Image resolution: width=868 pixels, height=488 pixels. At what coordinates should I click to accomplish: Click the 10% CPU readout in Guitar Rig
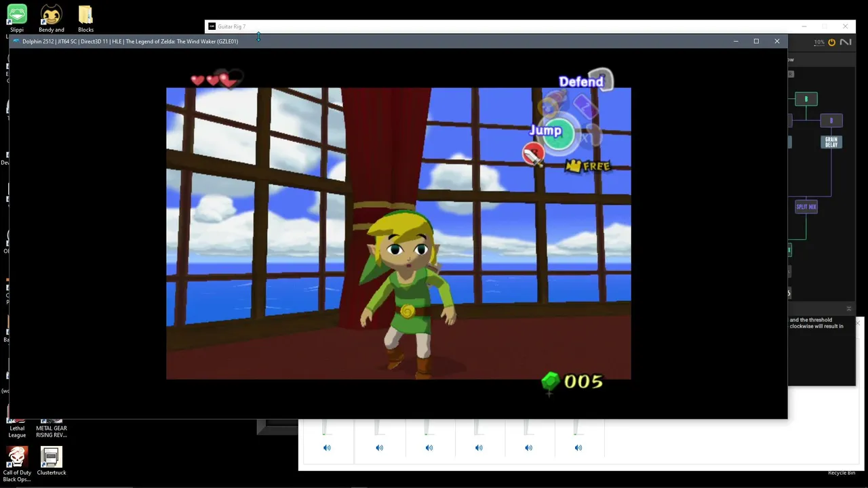(x=819, y=42)
